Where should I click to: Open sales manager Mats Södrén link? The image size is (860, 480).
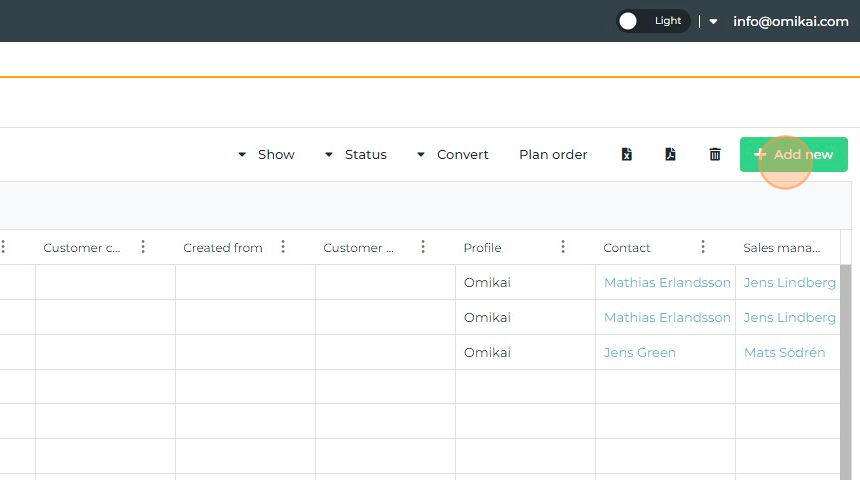(x=784, y=352)
